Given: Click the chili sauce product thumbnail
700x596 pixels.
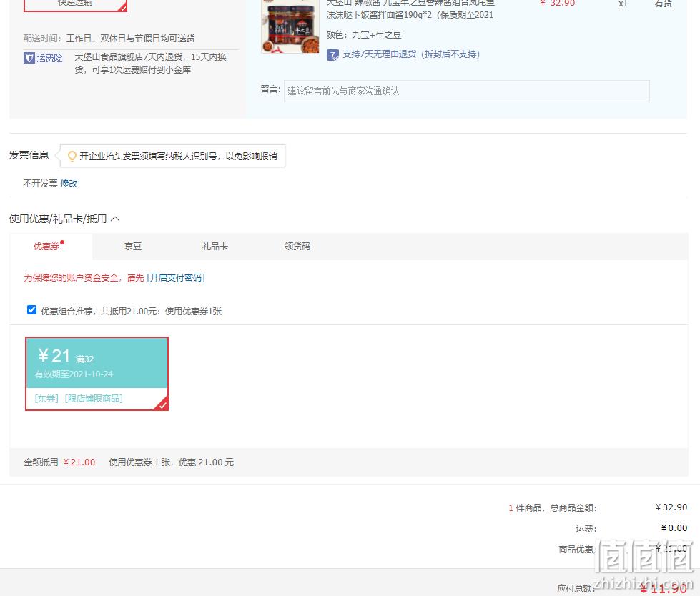Looking at the screenshot, I should [290, 26].
